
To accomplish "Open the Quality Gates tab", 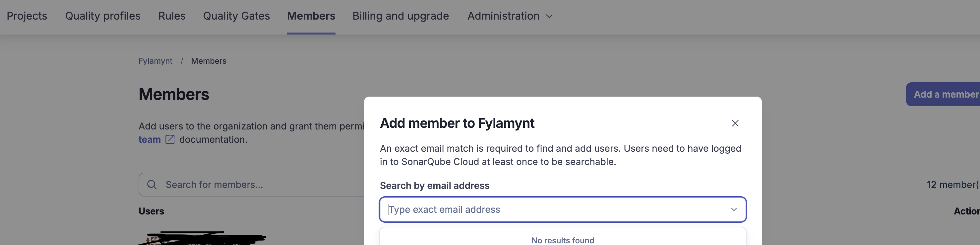I will coord(236,16).
